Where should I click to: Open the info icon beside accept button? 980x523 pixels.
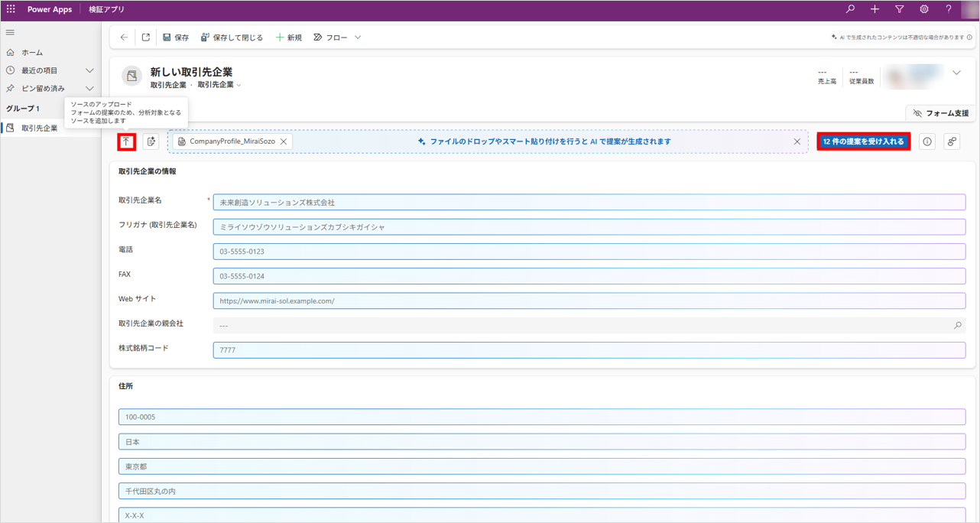click(927, 141)
